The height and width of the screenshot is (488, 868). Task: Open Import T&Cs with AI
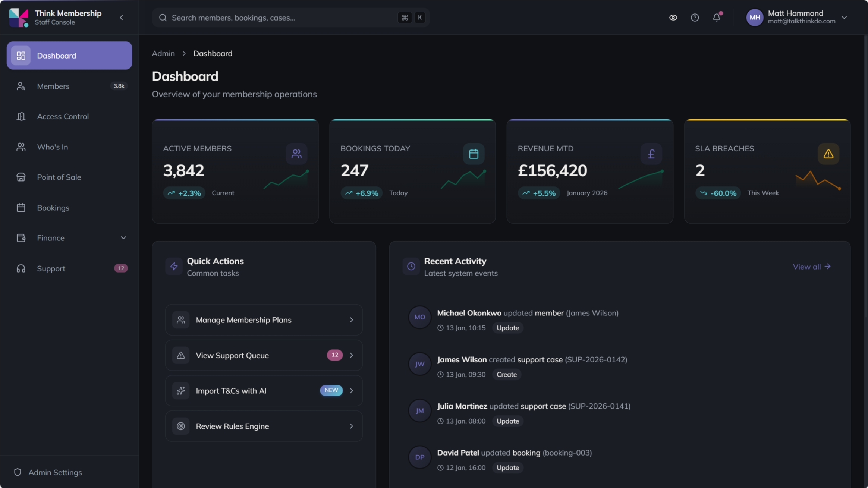[264, 391]
